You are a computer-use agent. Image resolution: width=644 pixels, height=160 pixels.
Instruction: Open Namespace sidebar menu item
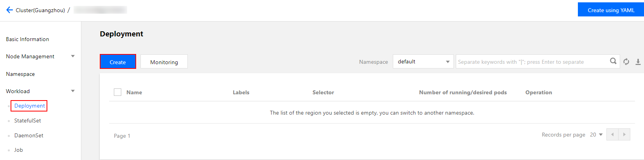tap(20, 74)
